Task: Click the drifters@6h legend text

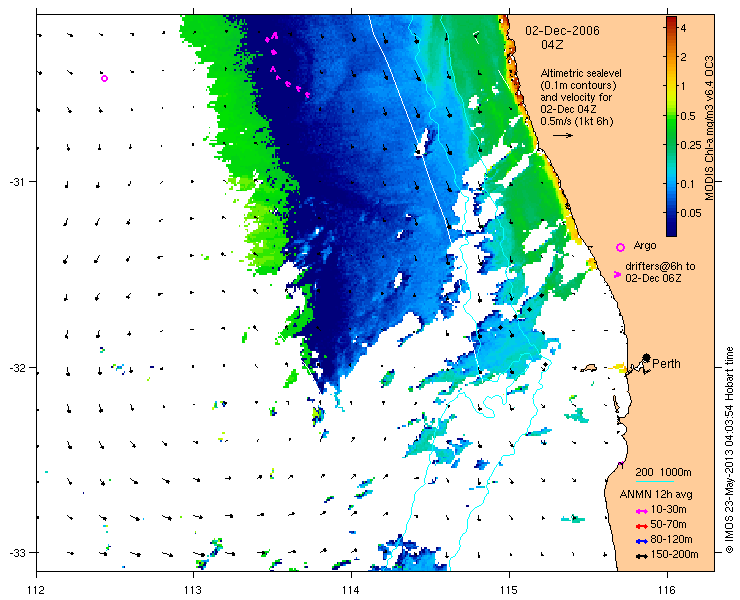Action: [x=660, y=272]
